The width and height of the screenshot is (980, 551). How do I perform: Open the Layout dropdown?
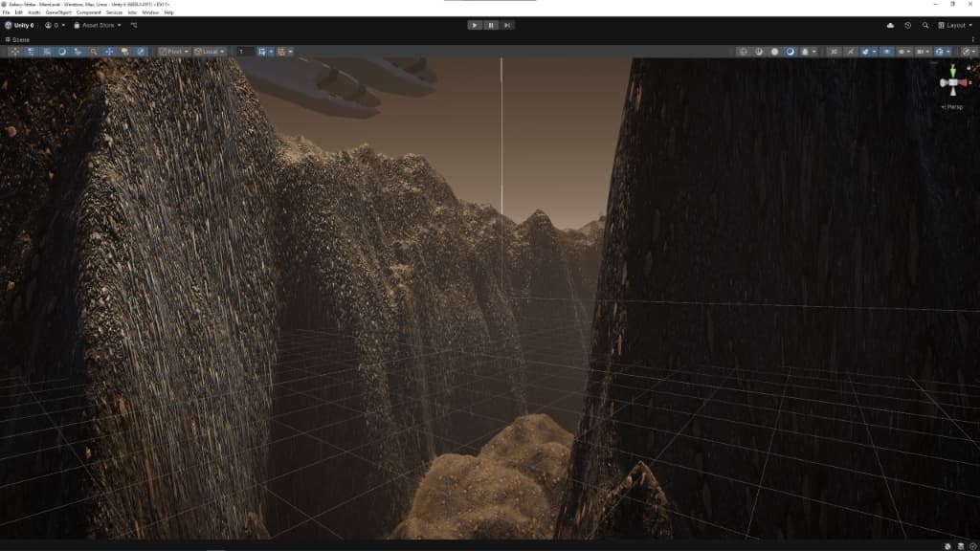[955, 26]
